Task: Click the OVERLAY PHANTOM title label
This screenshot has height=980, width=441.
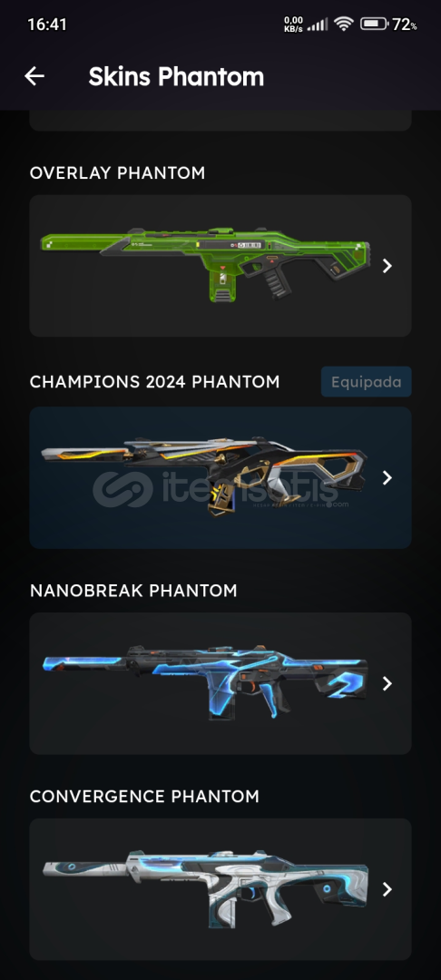Action: point(117,173)
